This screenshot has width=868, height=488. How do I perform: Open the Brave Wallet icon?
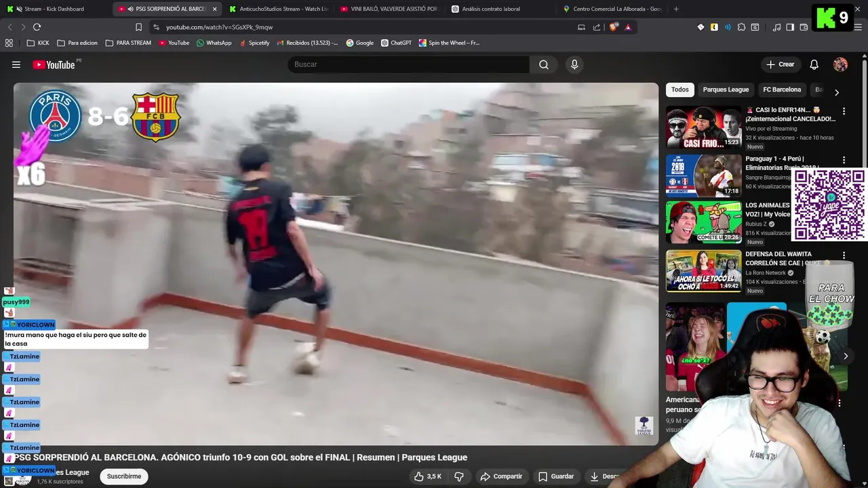click(804, 27)
